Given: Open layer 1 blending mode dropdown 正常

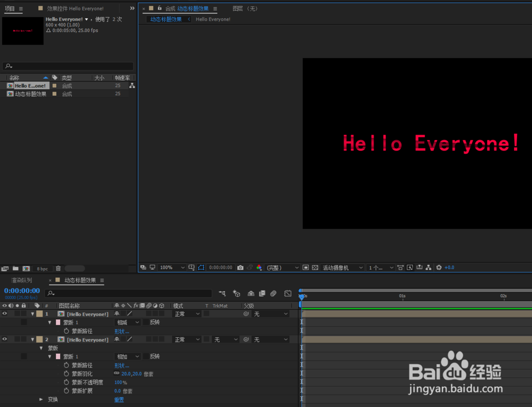Looking at the screenshot, I should point(187,314).
